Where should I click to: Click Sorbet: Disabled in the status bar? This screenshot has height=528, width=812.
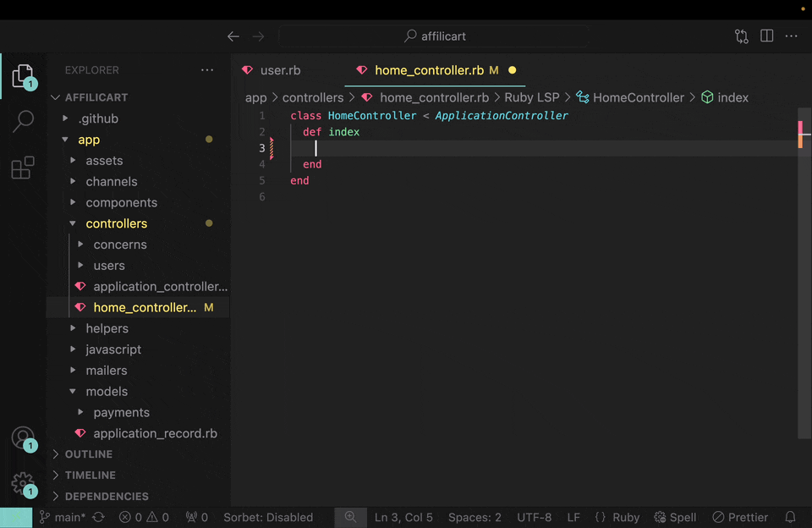coord(268,517)
